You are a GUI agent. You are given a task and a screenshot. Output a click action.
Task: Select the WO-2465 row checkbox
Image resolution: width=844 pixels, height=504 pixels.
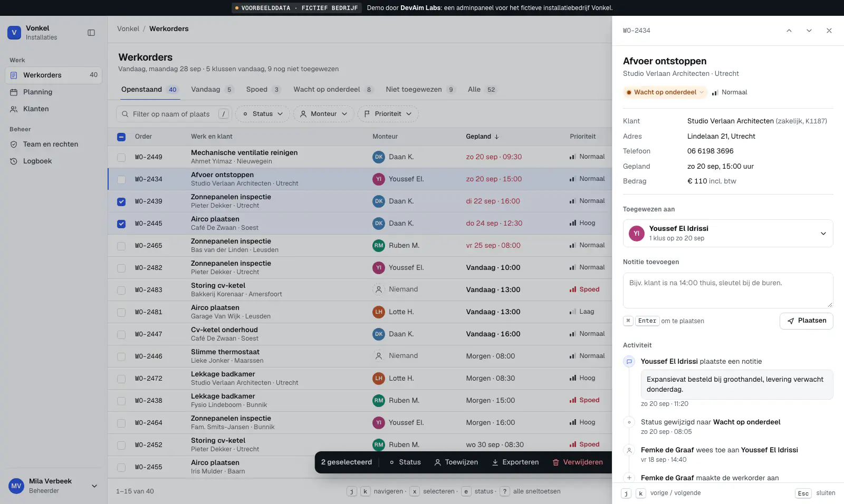coord(121,246)
